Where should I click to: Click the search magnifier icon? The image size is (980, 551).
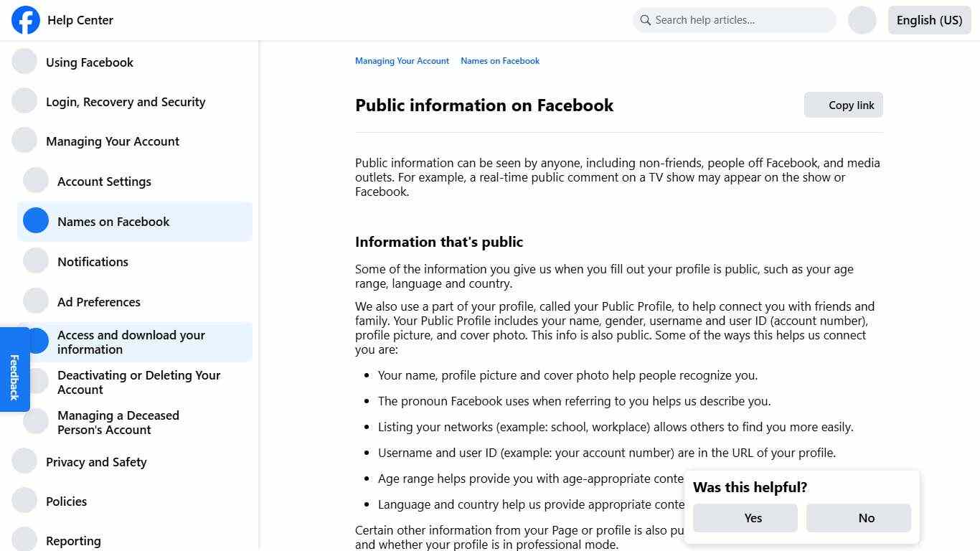tap(645, 20)
